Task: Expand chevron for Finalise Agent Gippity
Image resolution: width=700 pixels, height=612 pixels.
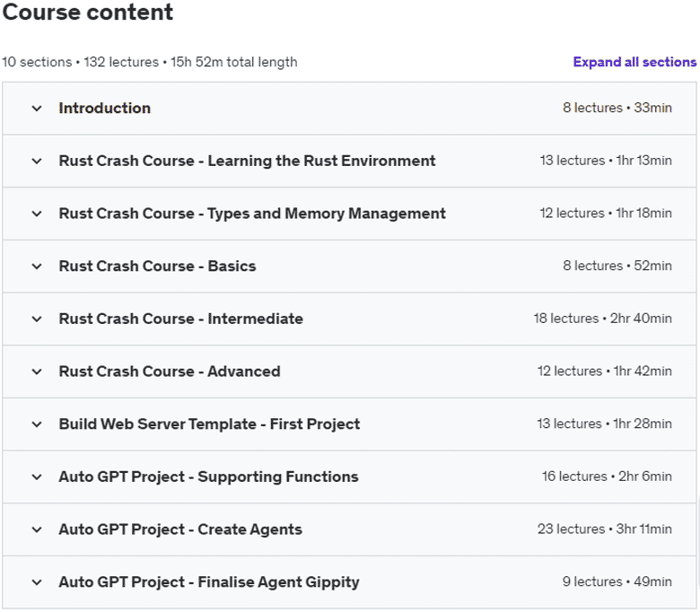Action: [x=37, y=582]
